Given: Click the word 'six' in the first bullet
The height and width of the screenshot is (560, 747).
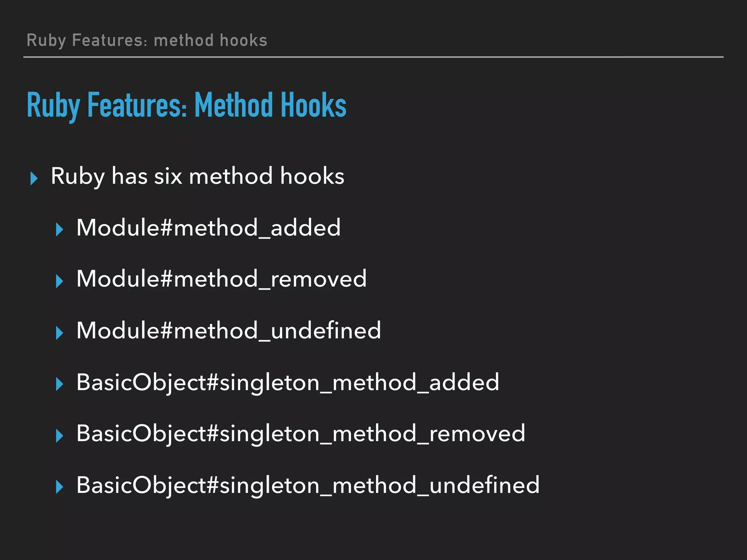Looking at the screenshot, I should coord(168,176).
